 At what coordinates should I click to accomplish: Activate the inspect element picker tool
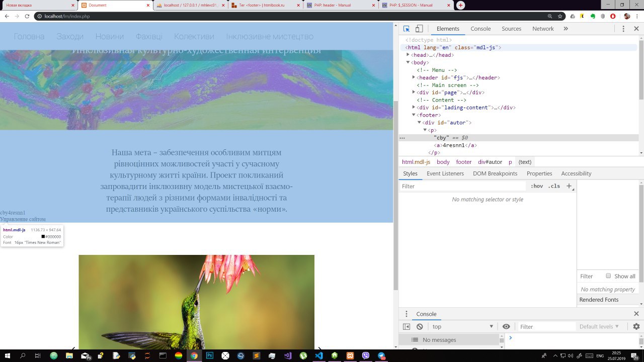tap(407, 29)
